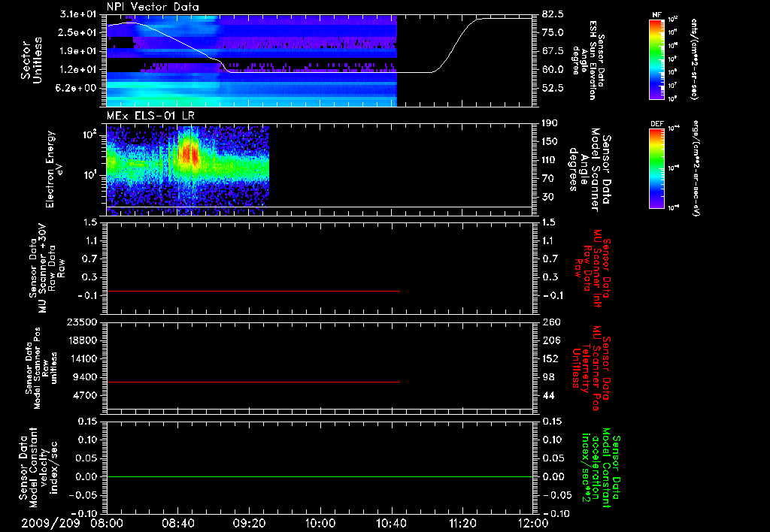This screenshot has height=532, width=770.
Task: Click the green Model Constant acceleration label
Action: [601, 468]
